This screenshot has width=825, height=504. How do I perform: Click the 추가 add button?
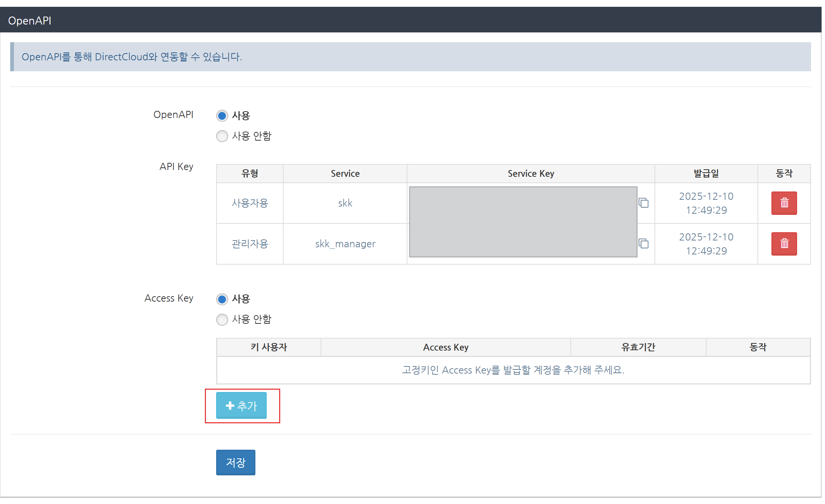241,406
